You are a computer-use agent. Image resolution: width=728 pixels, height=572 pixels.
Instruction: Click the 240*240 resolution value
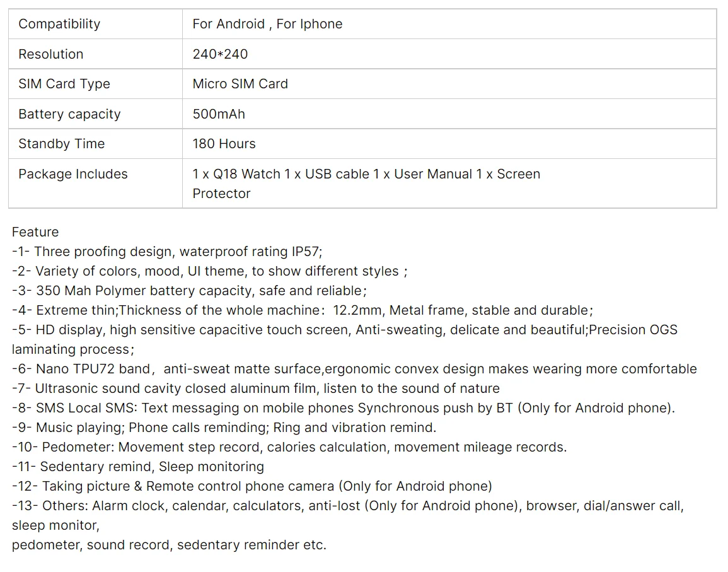coord(220,54)
